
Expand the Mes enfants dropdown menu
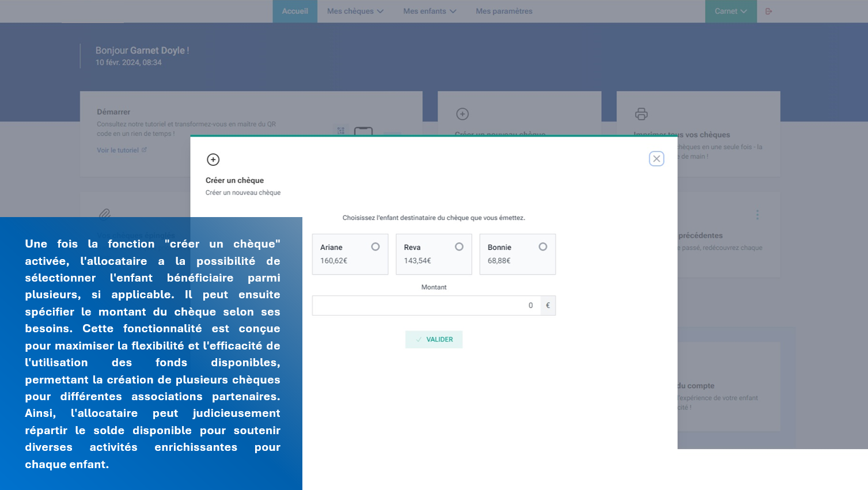429,11
